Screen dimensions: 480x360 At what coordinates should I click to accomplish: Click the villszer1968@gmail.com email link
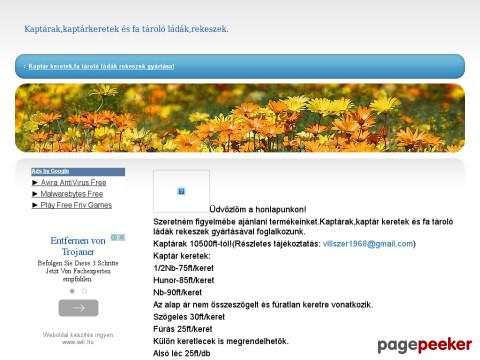368,244
